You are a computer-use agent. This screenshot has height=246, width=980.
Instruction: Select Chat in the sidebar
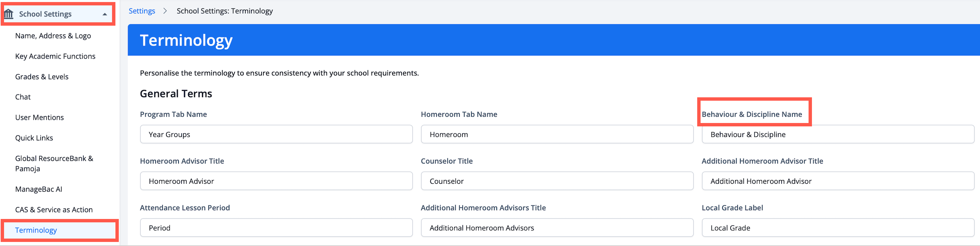(x=23, y=97)
